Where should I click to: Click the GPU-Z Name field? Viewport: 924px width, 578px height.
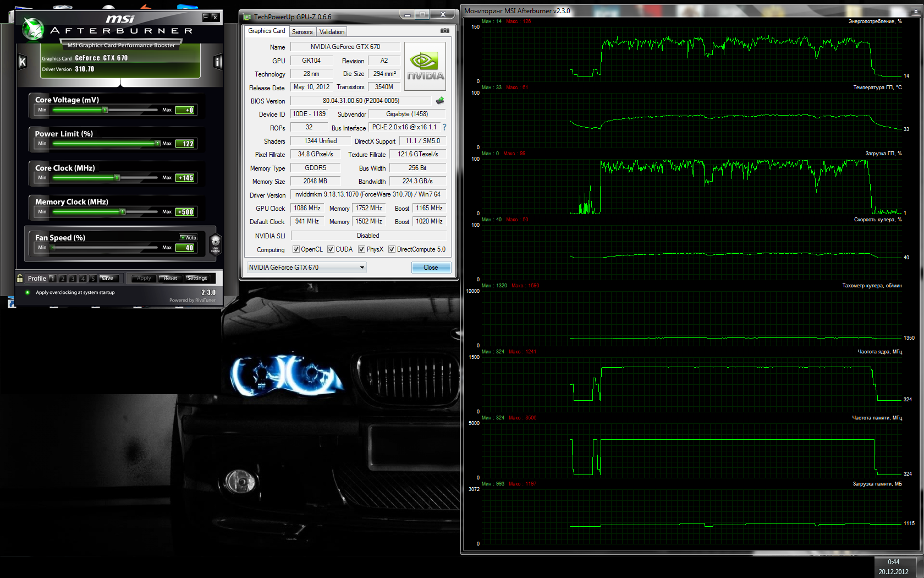click(x=345, y=47)
